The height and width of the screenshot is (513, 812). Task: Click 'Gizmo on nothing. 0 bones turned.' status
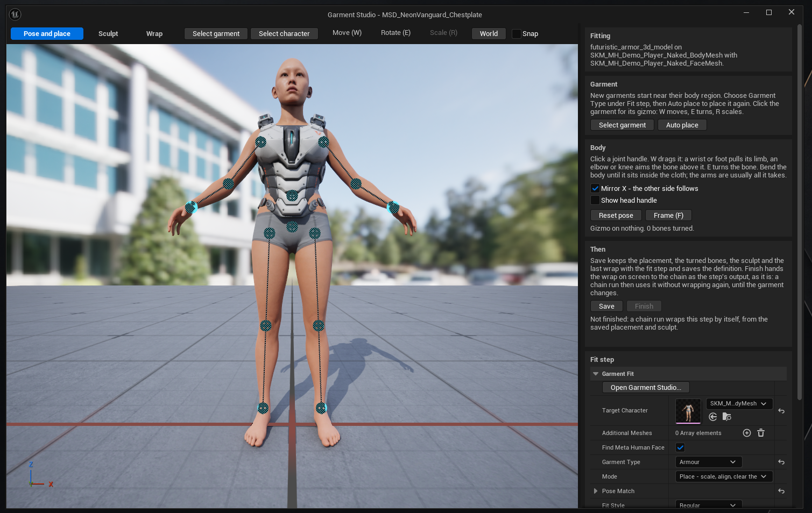pos(642,229)
